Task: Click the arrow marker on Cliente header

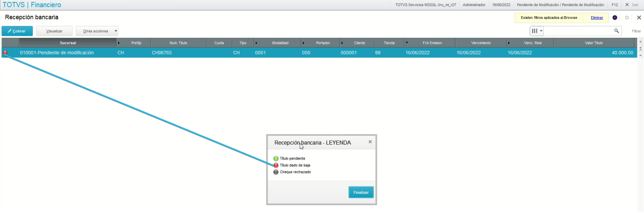Action: point(342,43)
